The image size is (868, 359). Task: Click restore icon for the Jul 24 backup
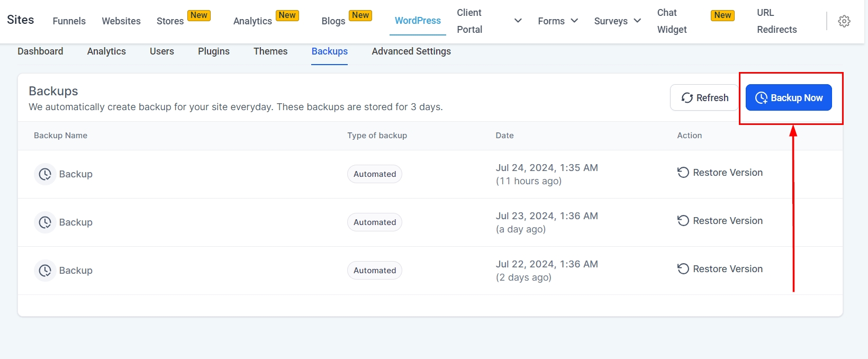pyautogui.click(x=683, y=173)
